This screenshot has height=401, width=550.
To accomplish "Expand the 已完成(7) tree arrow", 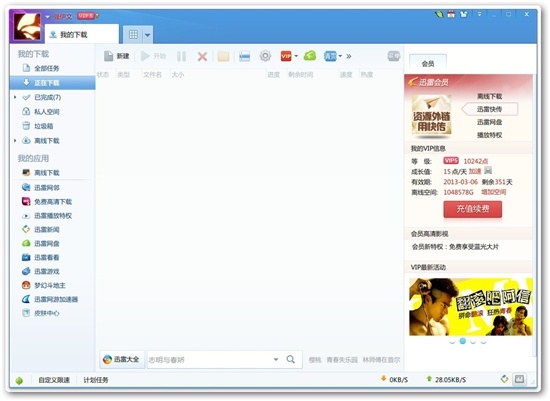I will (15, 97).
